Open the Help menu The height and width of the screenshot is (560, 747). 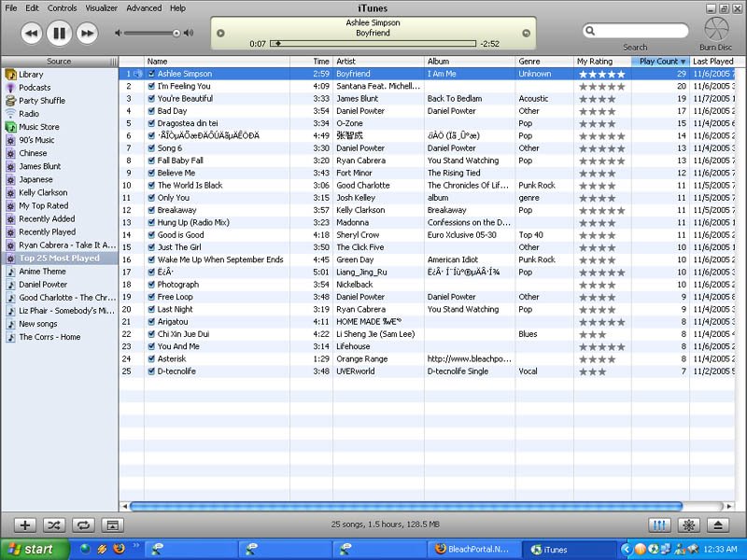click(x=177, y=8)
